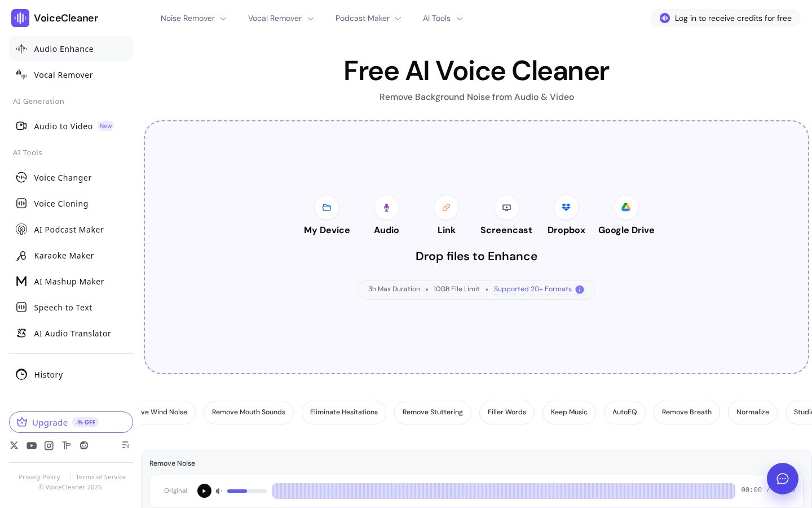Select the AutoEQ chip
Image resolution: width=812 pixels, height=508 pixels.
coord(625,413)
